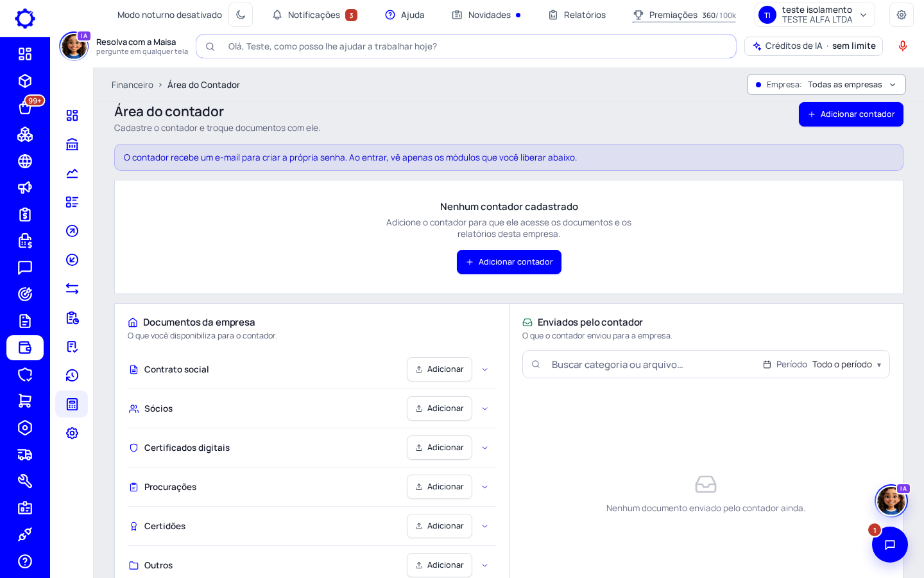This screenshot has width=924, height=578.
Task: Open the settings gear in the top right corner
Action: [x=902, y=15]
